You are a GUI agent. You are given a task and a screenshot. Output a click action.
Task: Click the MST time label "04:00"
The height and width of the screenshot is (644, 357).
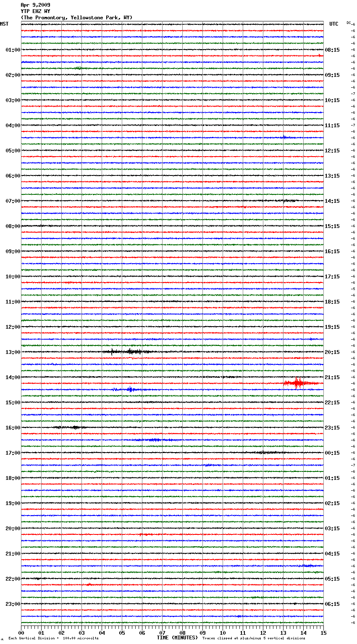click(13, 126)
